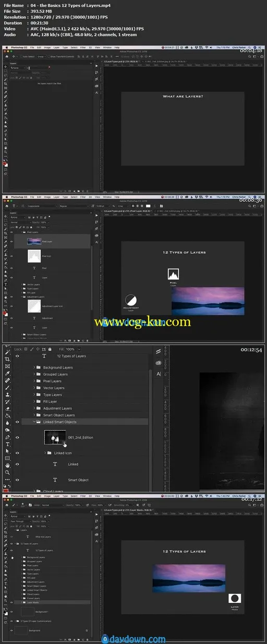Expand Background Layers group in 12:54 frame
The width and height of the screenshot is (267, 644).
(34, 368)
